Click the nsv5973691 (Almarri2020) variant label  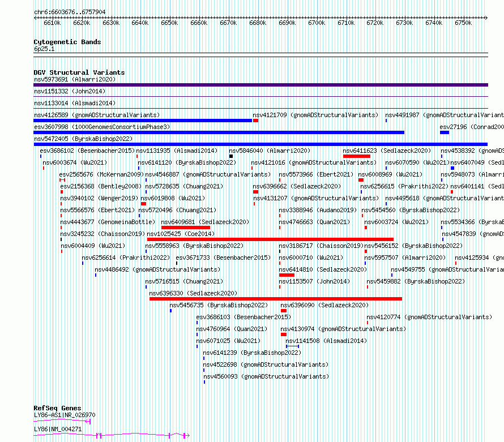point(75,79)
